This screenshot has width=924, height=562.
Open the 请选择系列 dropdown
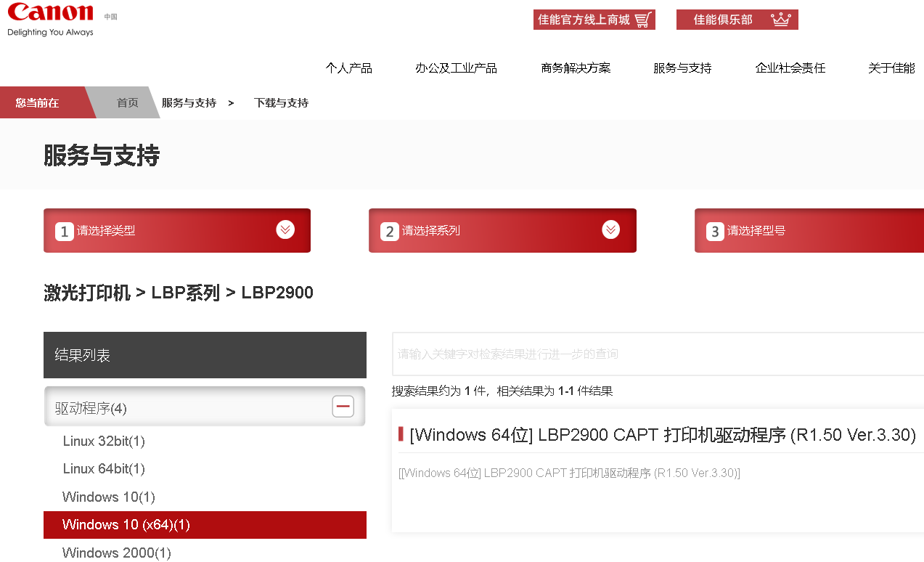(502, 229)
